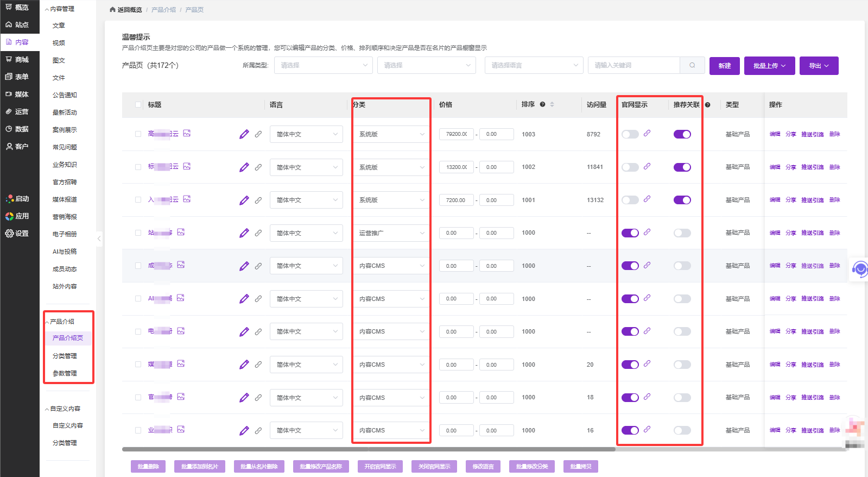Viewport: 868px width, 477px height.
Task: Click the chain link icon after the pencil in the 运营推广 row
Action: tap(258, 233)
